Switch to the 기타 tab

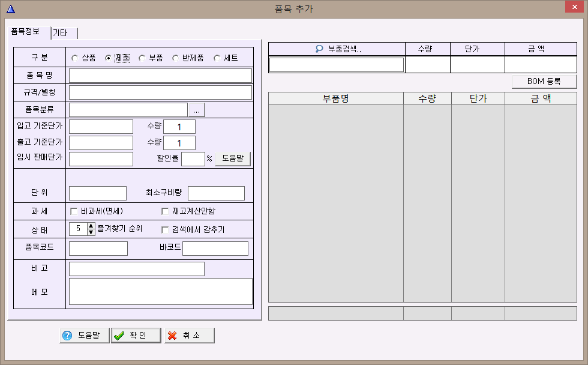click(x=64, y=33)
